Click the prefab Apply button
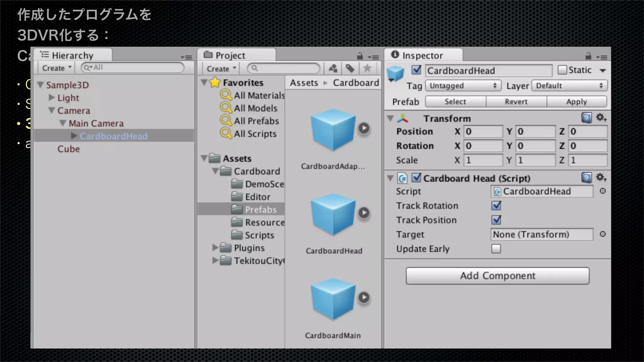The height and width of the screenshot is (362, 644). point(576,102)
